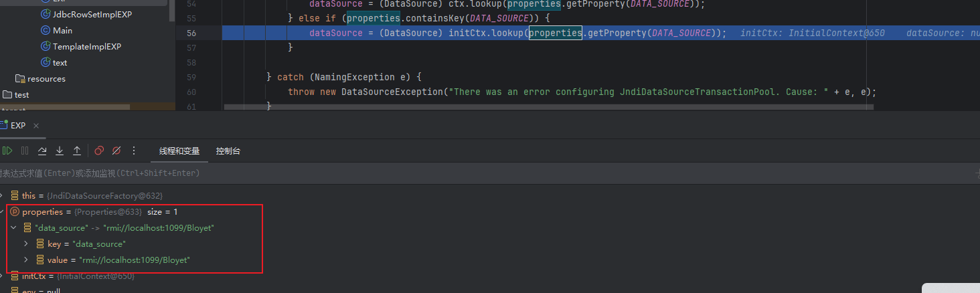Resume program with the green play icon
This screenshot has width=980, height=293.
[7, 151]
